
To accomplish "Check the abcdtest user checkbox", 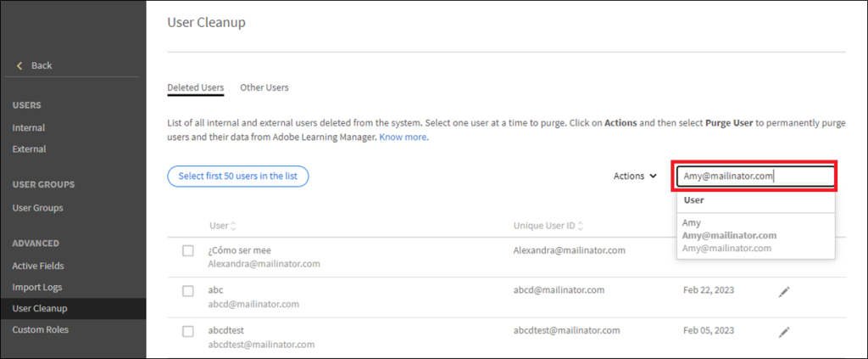I will [x=188, y=331].
